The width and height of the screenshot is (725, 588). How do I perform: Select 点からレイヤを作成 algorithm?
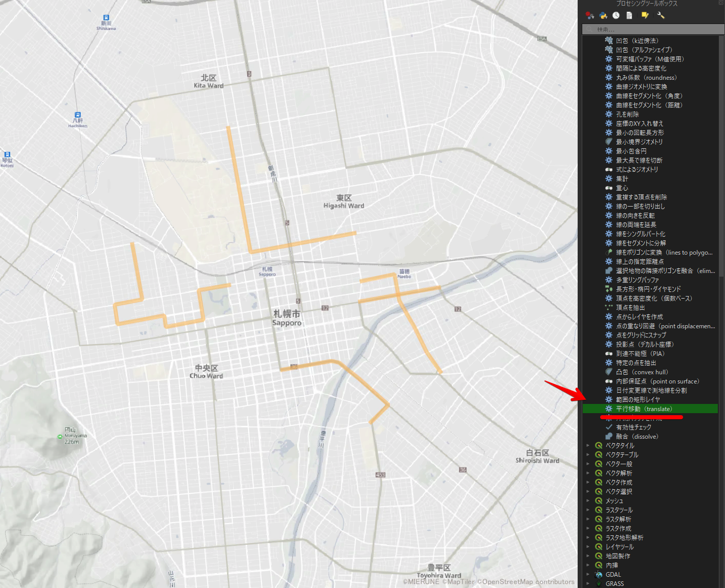(x=640, y=317)
